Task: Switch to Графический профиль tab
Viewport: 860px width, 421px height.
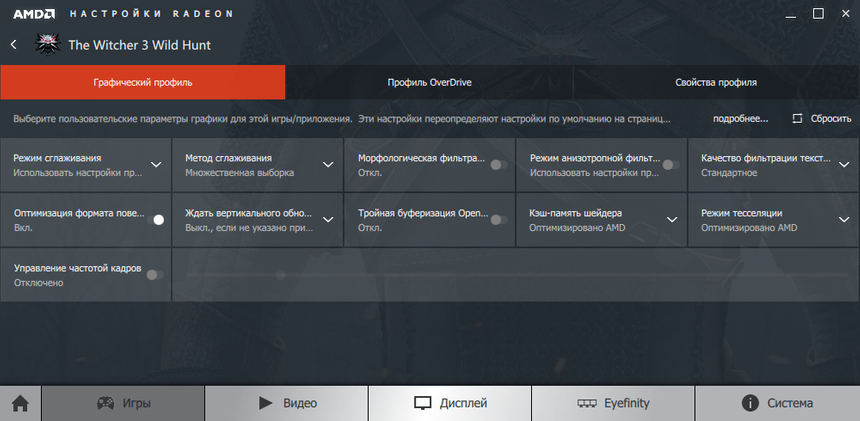Action: (143, 82)
